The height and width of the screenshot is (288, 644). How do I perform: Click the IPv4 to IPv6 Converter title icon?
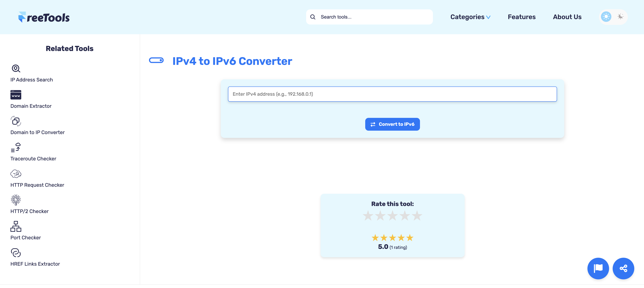[x=156, y=60]
